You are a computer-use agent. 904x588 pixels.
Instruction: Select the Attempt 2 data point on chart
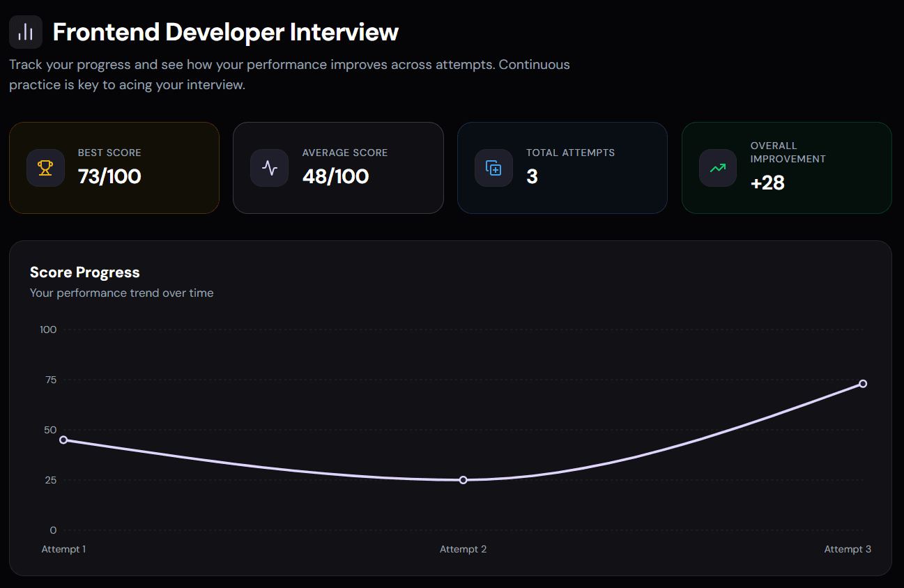pos(464,480)
